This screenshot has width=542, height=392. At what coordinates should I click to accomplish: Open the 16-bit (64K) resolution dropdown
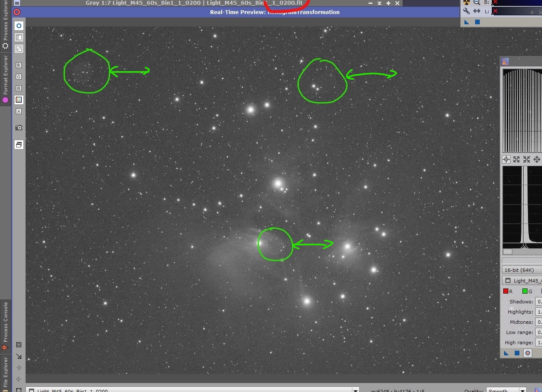coord(522,270)
